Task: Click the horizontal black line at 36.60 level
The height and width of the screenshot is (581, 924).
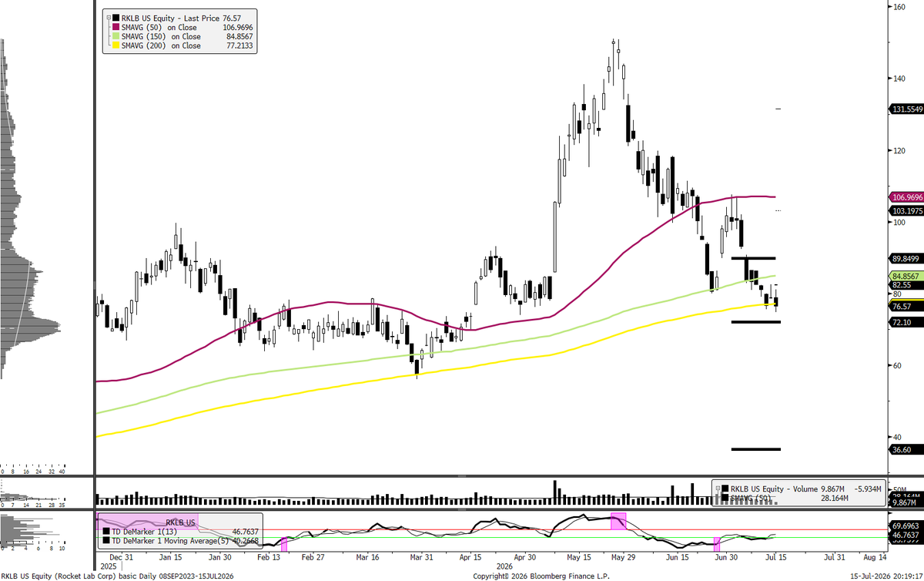Action: (756, 449)
